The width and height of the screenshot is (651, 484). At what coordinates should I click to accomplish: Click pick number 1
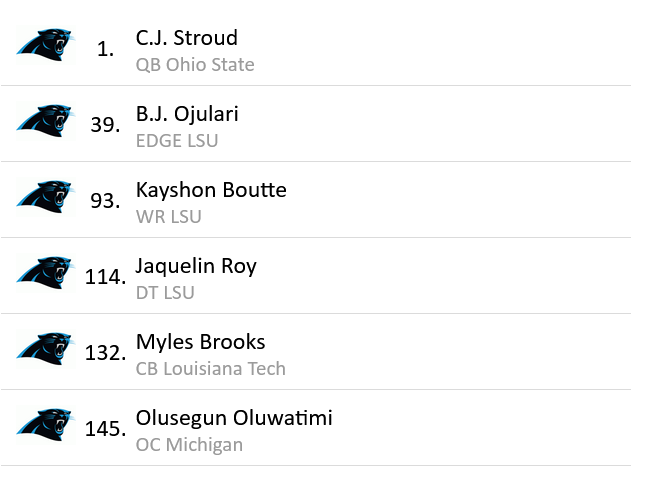click(x=106, y=49)
